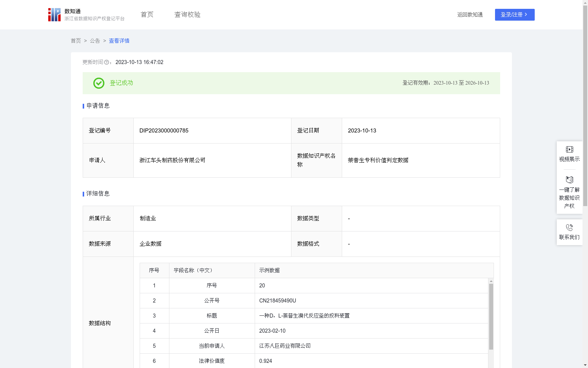Open the 首页 navigation menu item
Viewport: 588px width, 368px height.
(147, 15)
